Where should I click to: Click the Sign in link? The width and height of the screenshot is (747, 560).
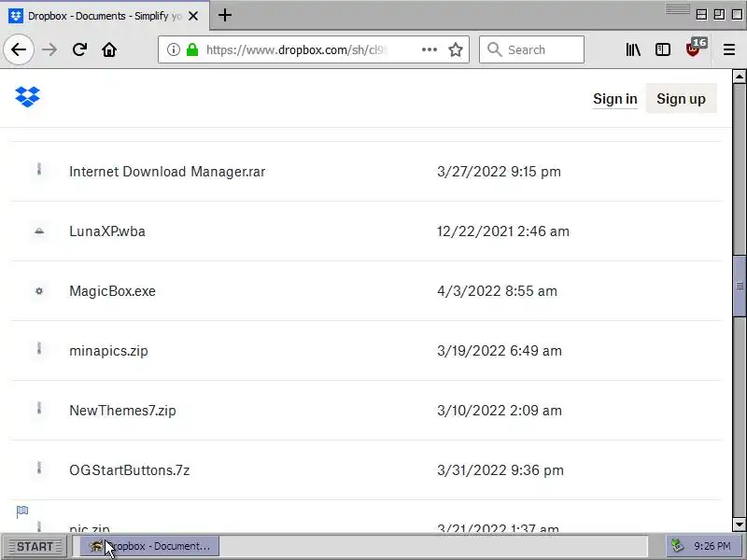click(614, 99)
